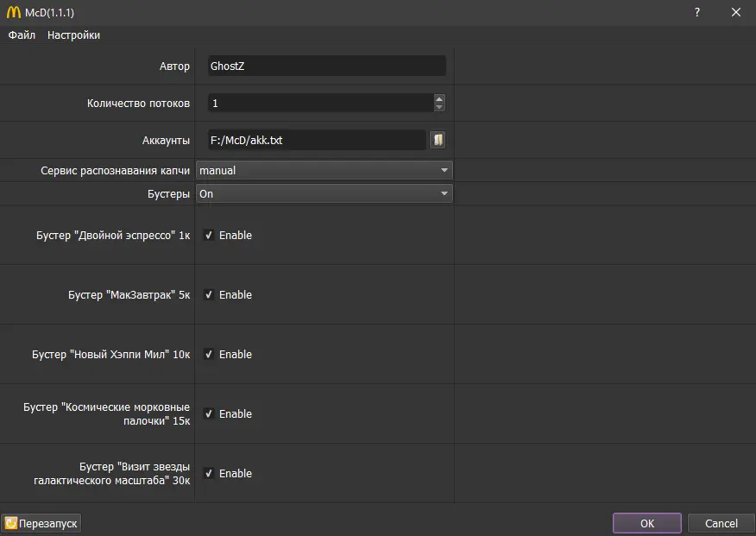Click Бустер "МакЗавтрак" 5к label

(x=129, y=294)
